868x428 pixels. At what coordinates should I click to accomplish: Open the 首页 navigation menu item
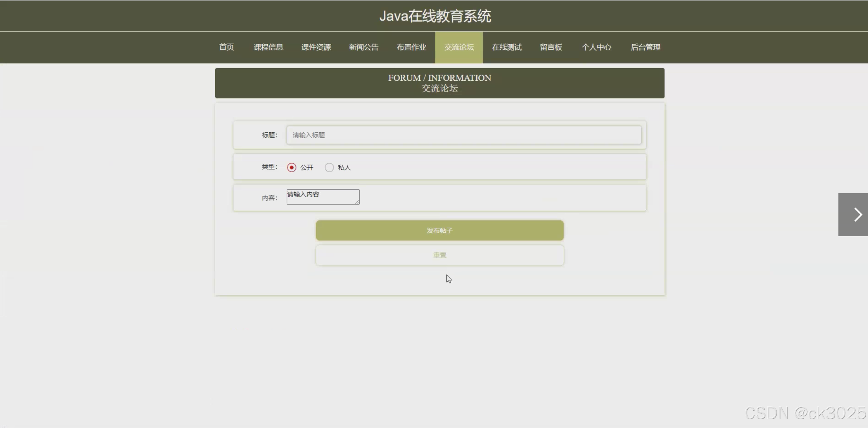click(226, 47)
